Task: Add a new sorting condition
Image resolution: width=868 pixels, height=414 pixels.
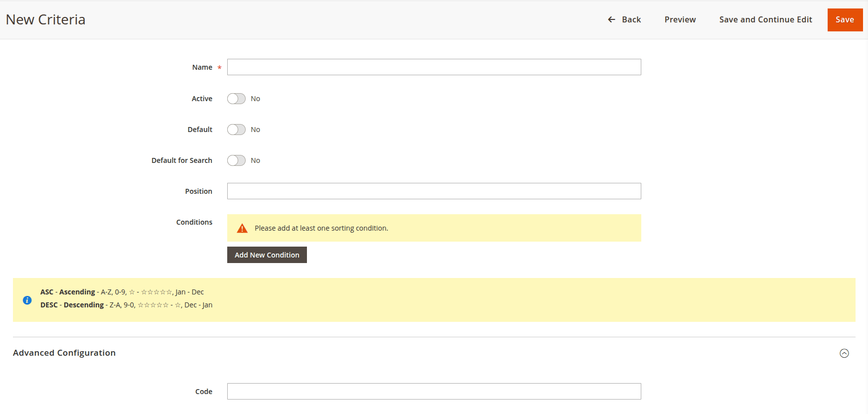Action: [267, 255]
